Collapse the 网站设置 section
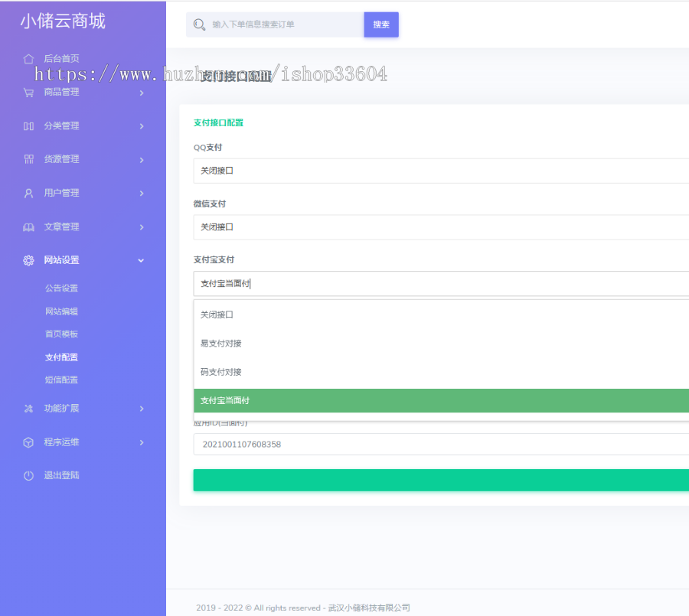The image size is (689, 616). tap(141, 260)
